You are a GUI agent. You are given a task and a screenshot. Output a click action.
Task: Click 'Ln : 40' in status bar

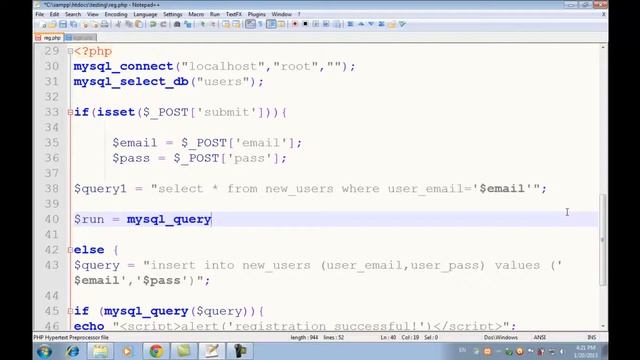[388, 338]
